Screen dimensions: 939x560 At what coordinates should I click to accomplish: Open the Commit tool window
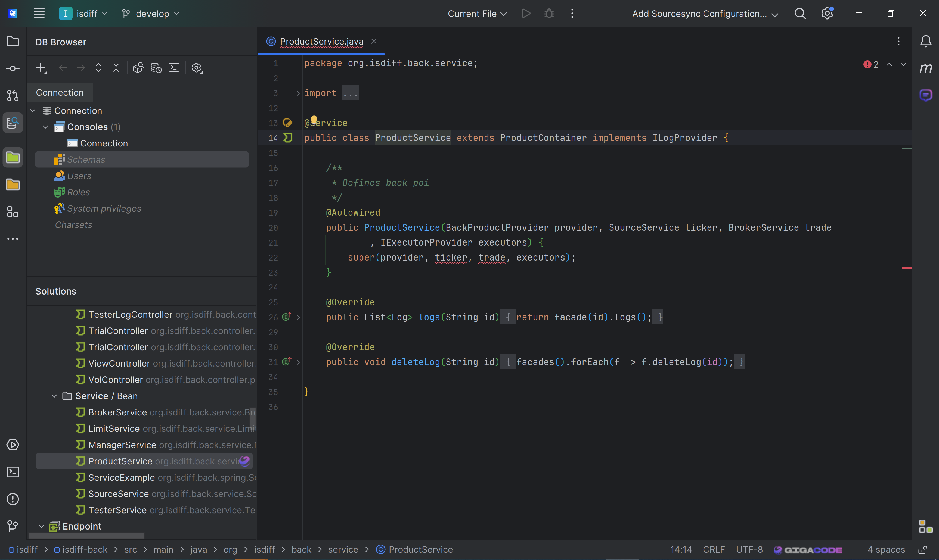pyautogui.click(x=13, y=68)
